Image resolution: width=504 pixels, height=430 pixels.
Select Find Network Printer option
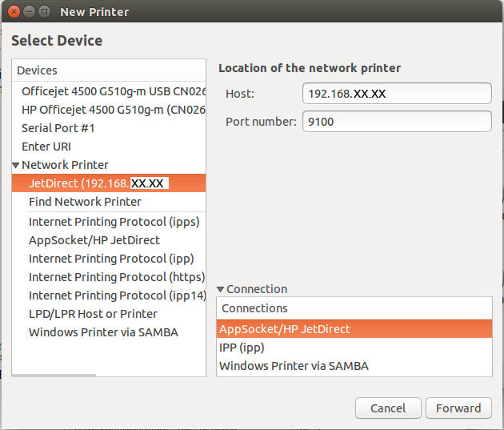85,202
